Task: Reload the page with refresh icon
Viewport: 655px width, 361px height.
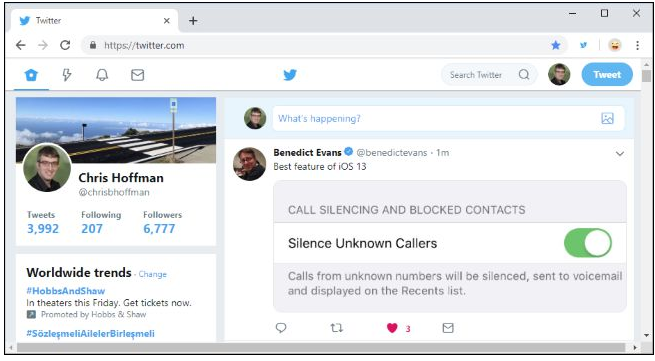Action: tap(65, 45)
